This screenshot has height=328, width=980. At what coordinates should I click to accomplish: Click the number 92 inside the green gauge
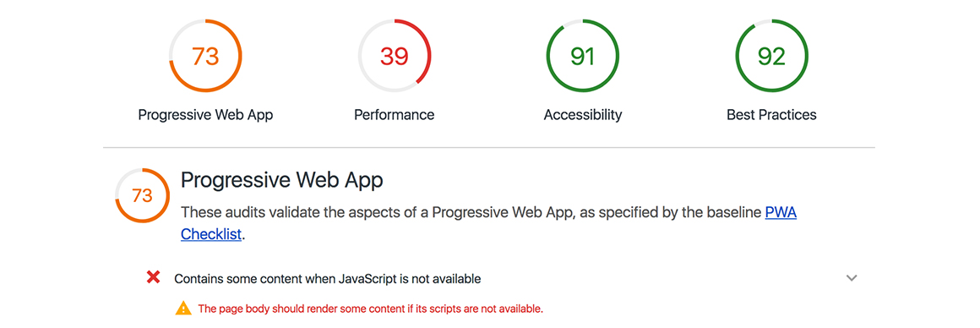point(771,57)
